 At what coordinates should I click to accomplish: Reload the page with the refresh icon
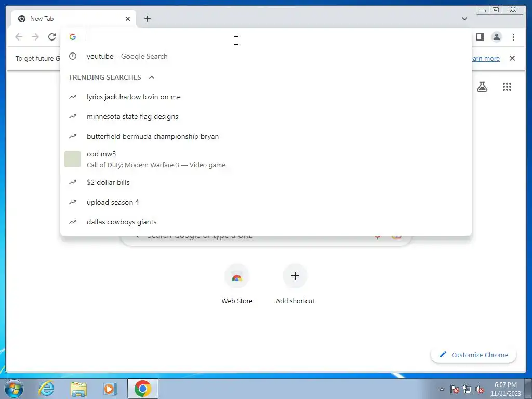[x=52, y=37]
